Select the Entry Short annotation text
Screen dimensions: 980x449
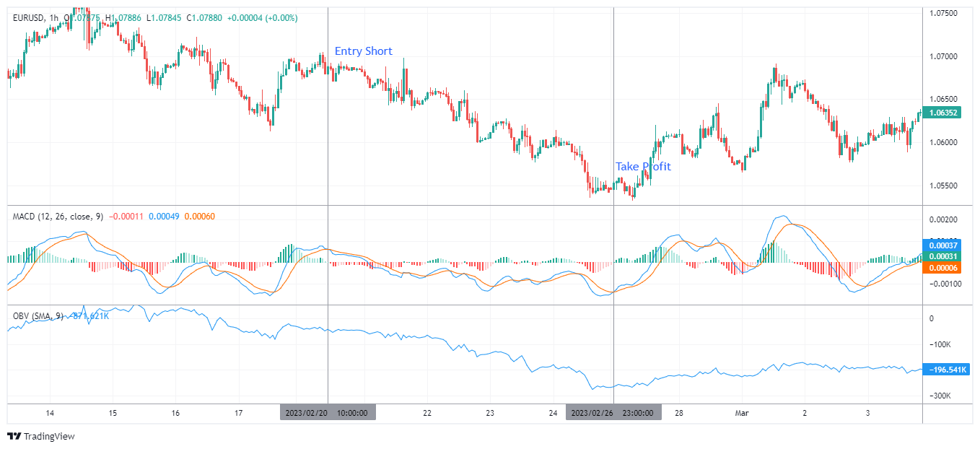364,51
